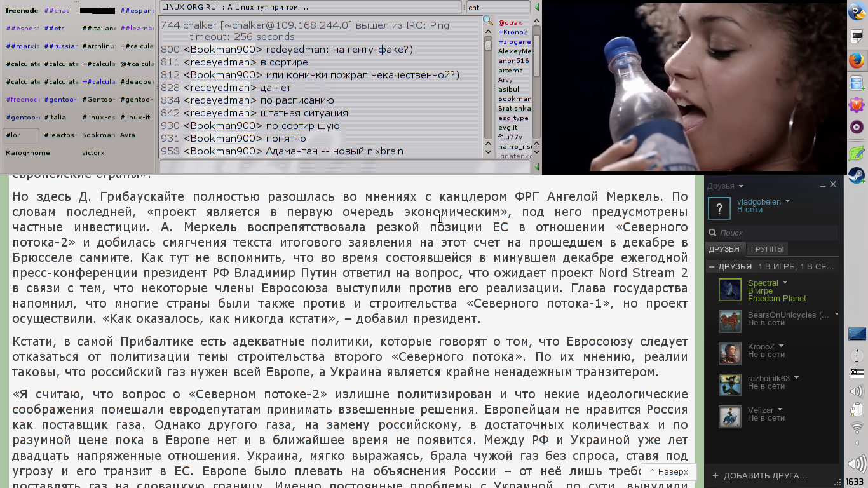
Task: Select Bratishka in the IRC nick list
Action: pyautogui.click(x=515, y=109)
